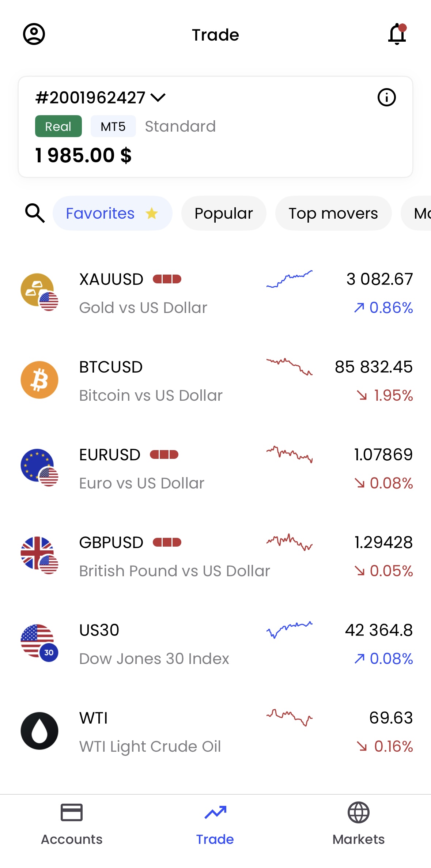Open GBPUSD British Pound row
431x868 pixels.
[216, 556]
